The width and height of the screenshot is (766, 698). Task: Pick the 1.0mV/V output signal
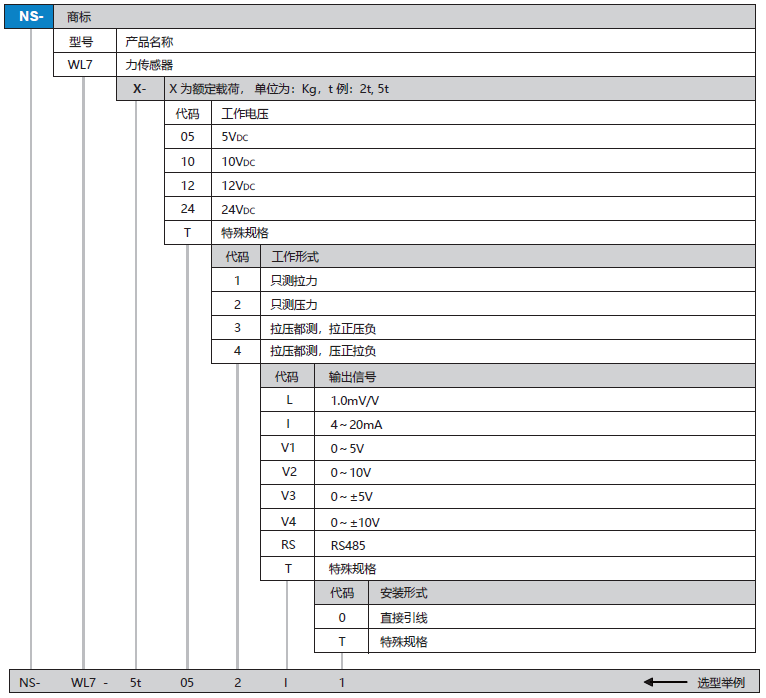pyautogui.click(x=354, y=400)
